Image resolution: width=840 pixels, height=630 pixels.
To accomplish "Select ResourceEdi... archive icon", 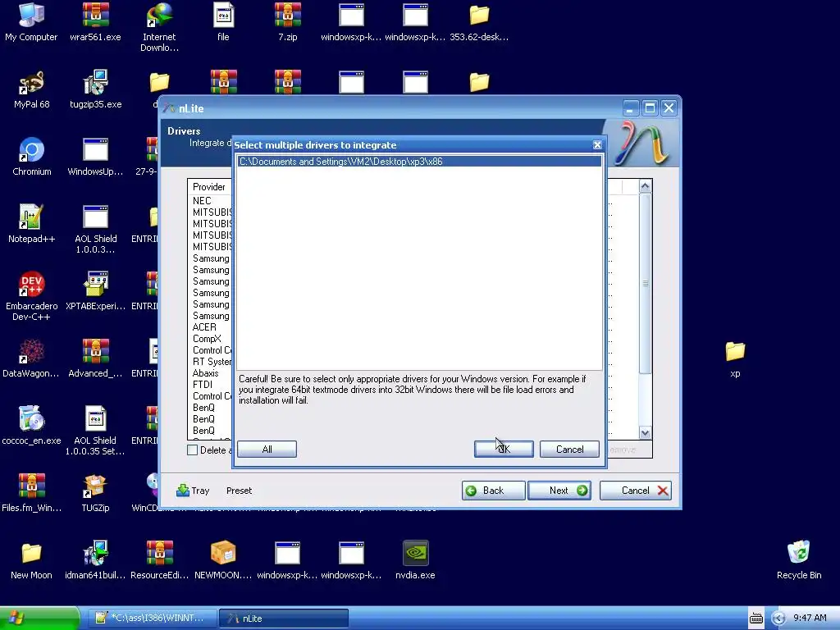I will 159,560.
